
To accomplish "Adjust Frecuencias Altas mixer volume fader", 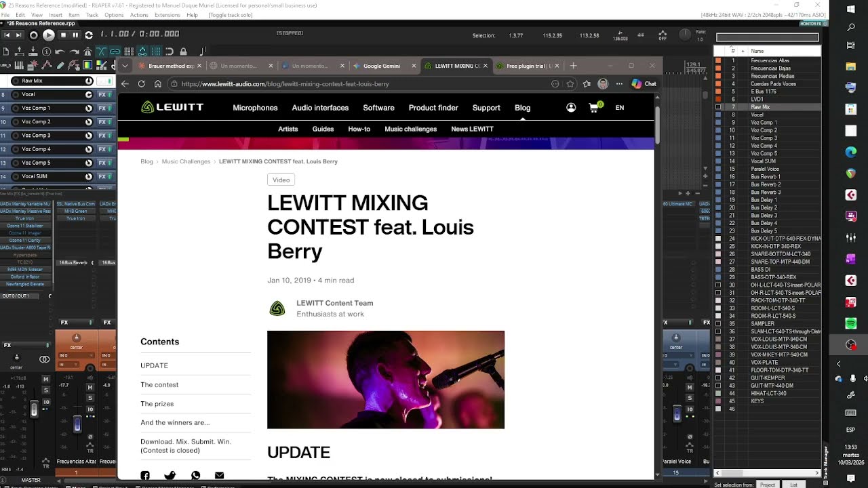I will (x=77, y=424).
